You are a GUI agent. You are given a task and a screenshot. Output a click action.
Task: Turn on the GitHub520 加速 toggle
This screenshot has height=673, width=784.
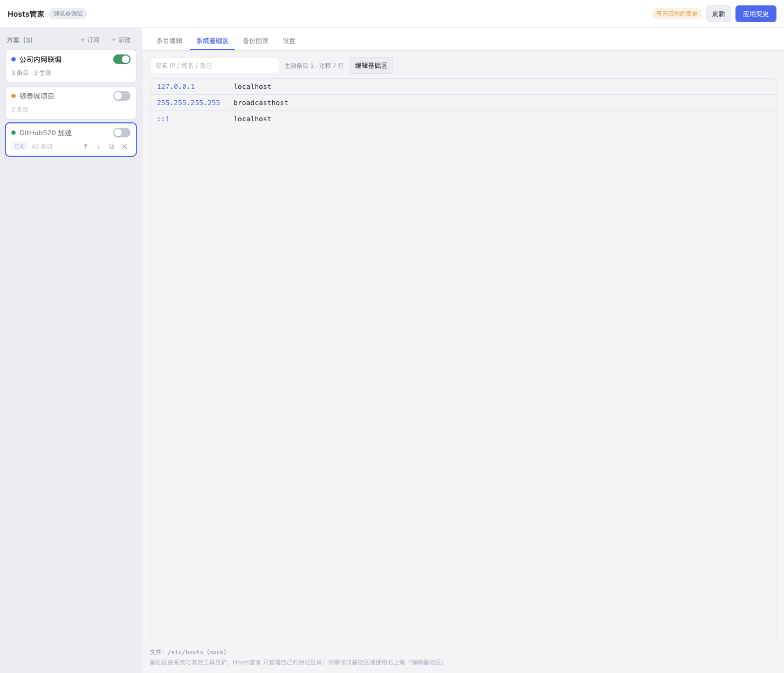tap(122, 133)
